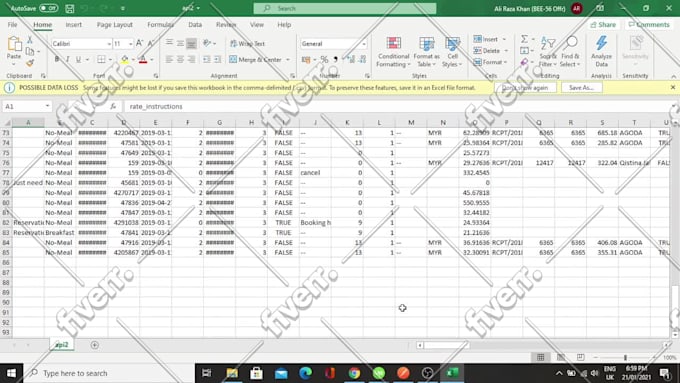
Task: Apply the yellow fill color
Action: 124,59
